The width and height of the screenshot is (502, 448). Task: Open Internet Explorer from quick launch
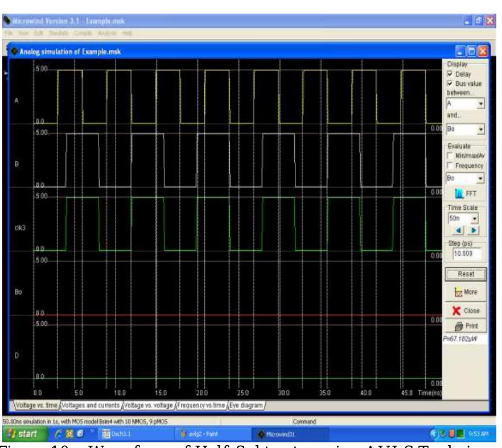coord(58,434)
